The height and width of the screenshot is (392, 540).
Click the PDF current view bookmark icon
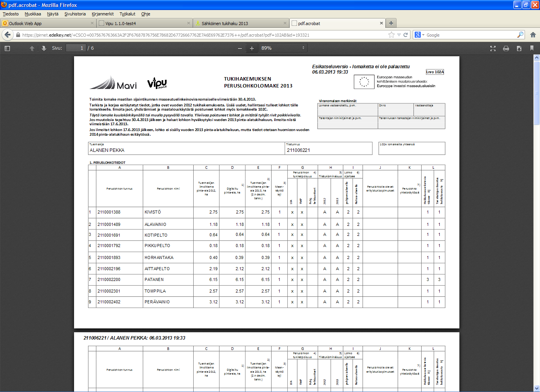click(532, 48)
